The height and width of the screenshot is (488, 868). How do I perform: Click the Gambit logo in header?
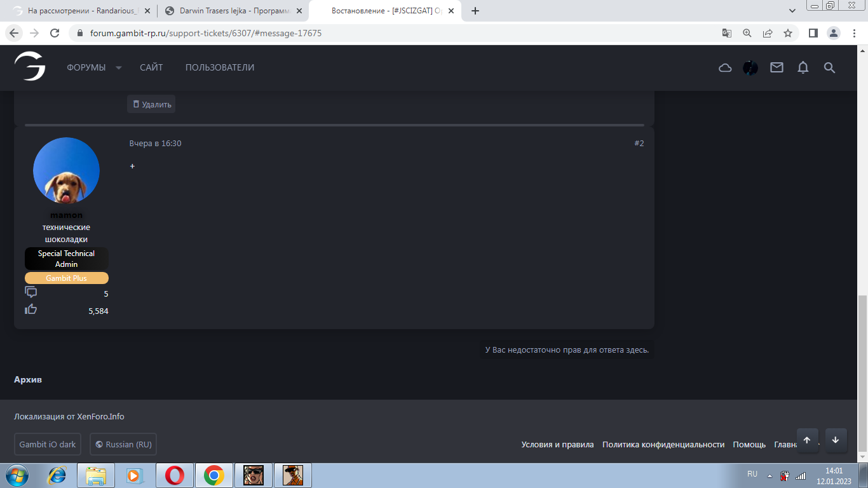[30, 67]
